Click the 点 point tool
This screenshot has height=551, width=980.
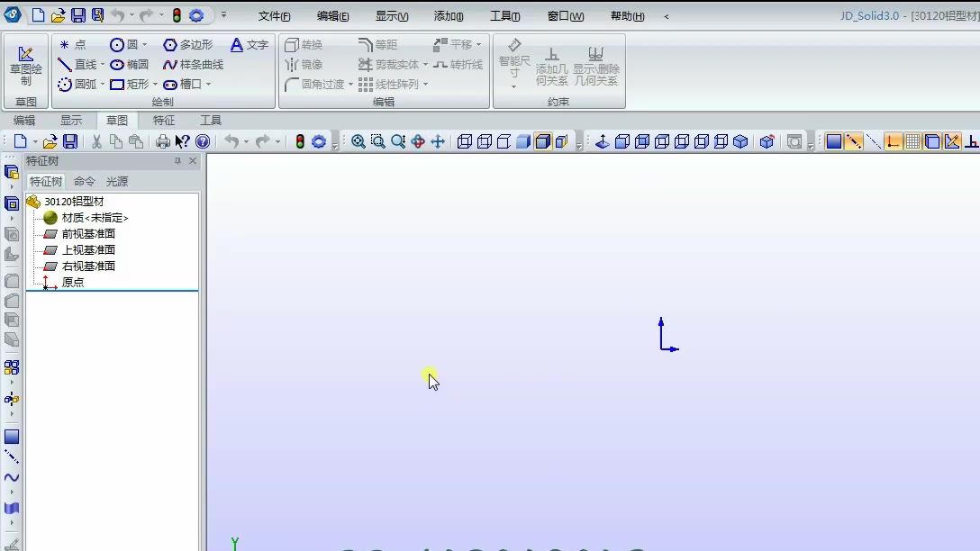click(72, 45)
